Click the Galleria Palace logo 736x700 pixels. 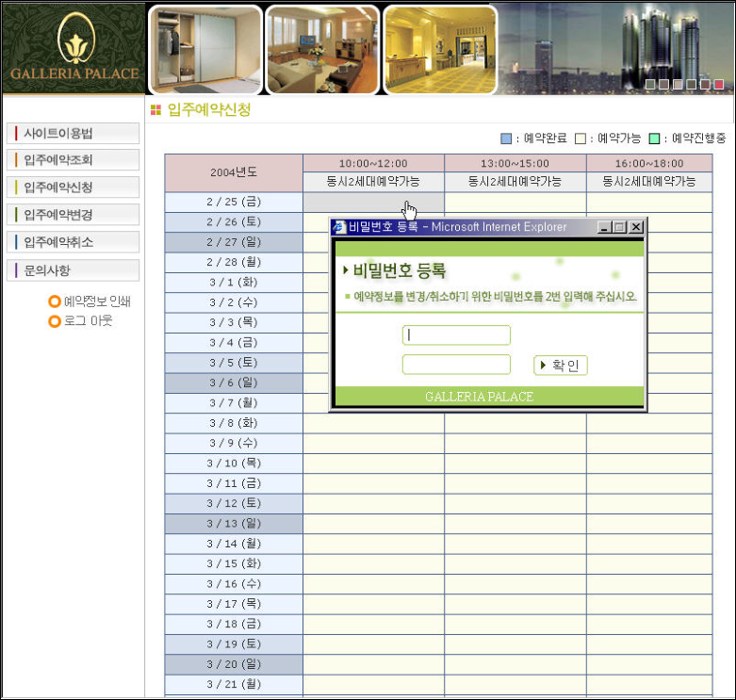pos(74,48)
